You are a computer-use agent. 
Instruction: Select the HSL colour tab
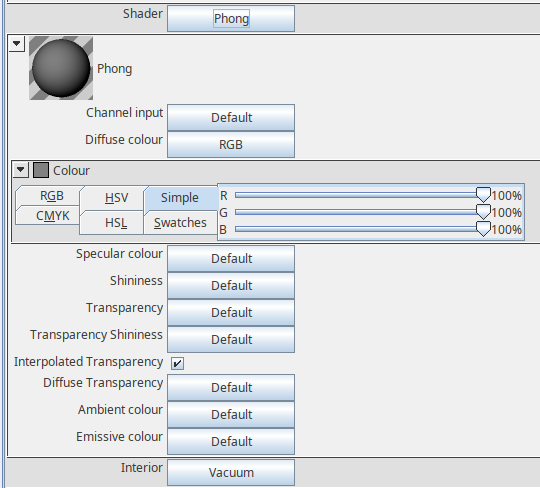116,223
